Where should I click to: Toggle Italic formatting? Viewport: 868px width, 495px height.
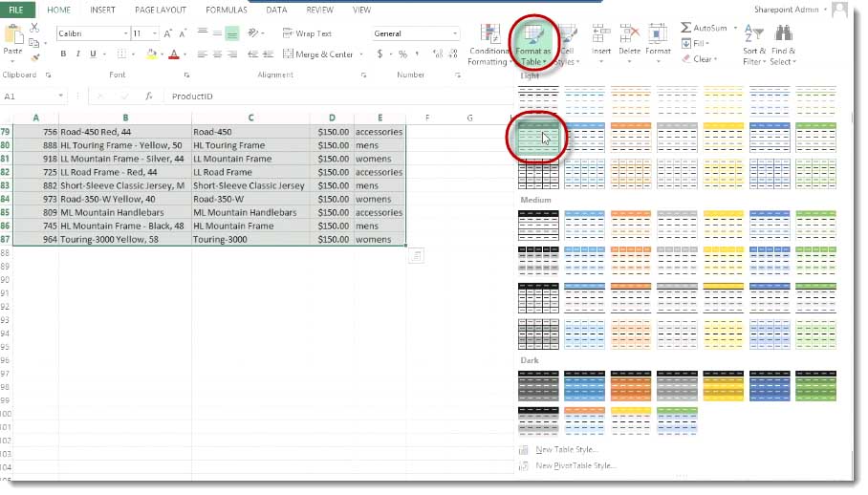click(x=77, y=54)
